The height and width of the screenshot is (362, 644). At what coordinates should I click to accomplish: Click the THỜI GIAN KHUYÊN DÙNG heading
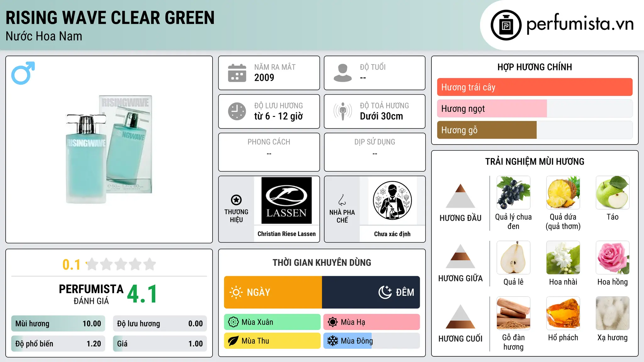322,262
